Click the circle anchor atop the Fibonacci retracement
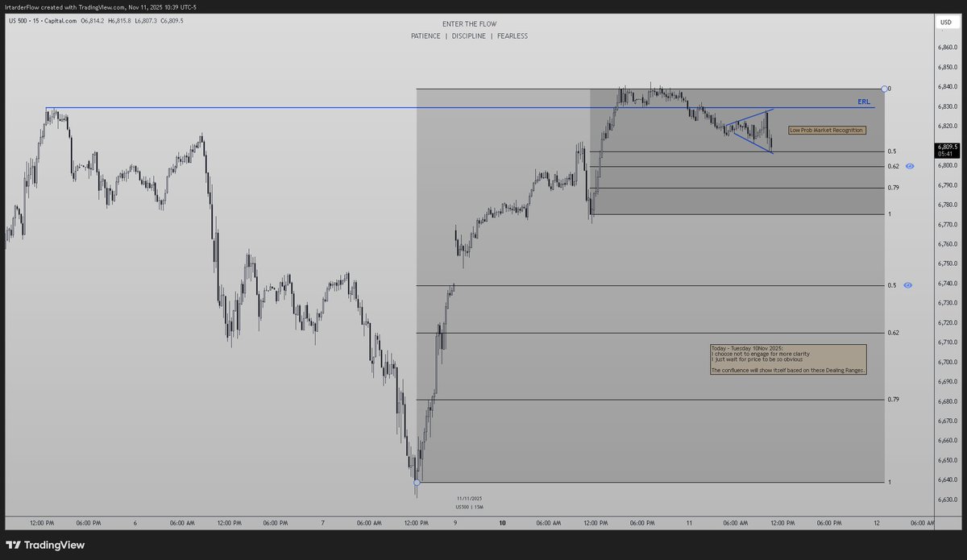Screen dimensions: 967x560 (885, 89)
